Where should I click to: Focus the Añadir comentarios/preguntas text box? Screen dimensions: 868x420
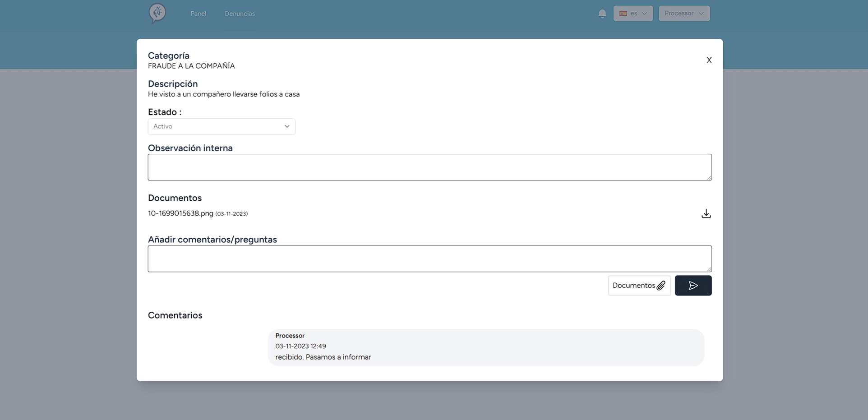click(429, 259)
